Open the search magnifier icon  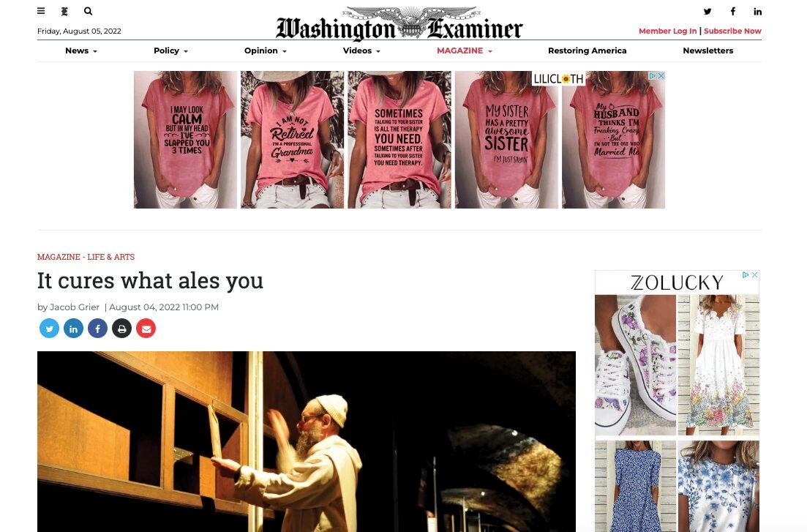tap(88, 11)
